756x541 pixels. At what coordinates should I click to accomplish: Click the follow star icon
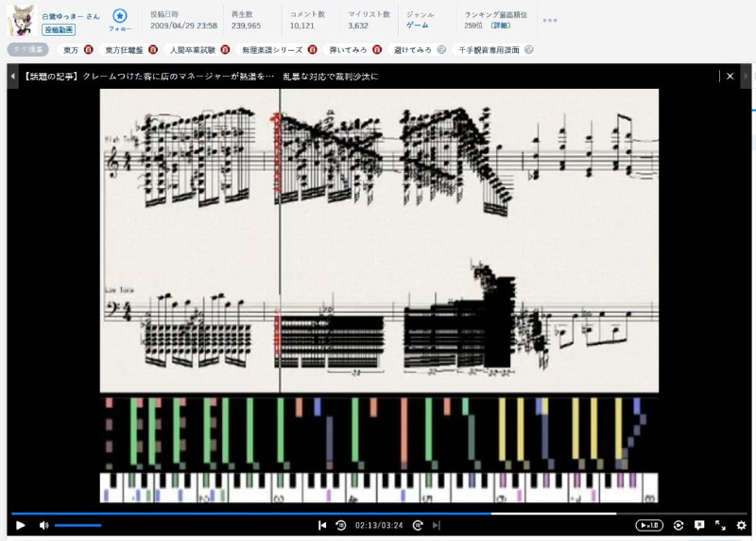point(120,16)
